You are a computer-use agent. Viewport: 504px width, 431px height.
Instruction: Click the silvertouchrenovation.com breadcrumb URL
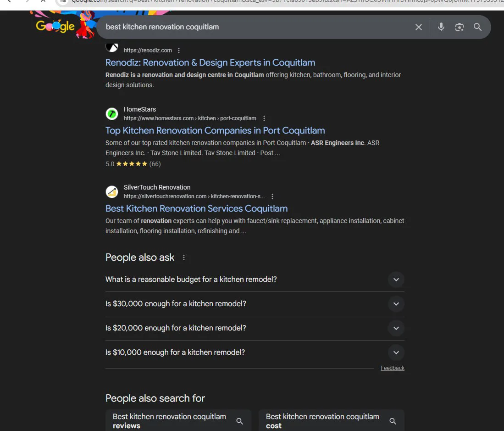point(194,196)
